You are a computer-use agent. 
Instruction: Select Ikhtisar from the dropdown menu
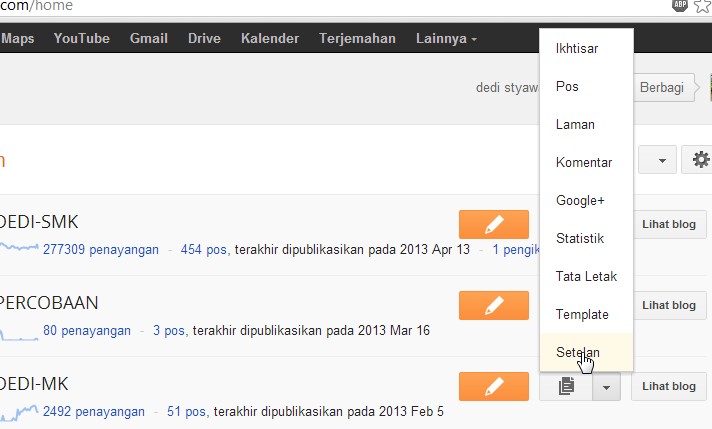[587, 49]
